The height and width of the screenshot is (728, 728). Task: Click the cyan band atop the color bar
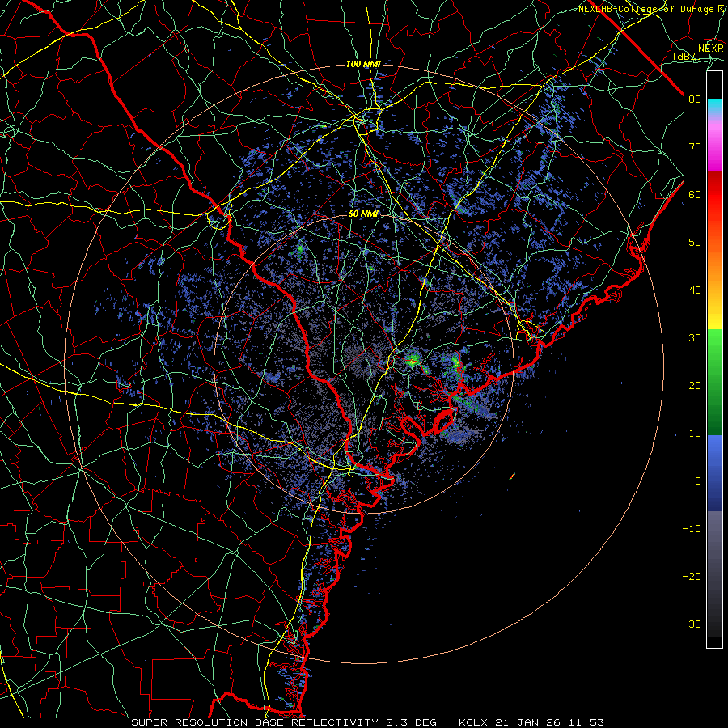[x=714, y=107]
